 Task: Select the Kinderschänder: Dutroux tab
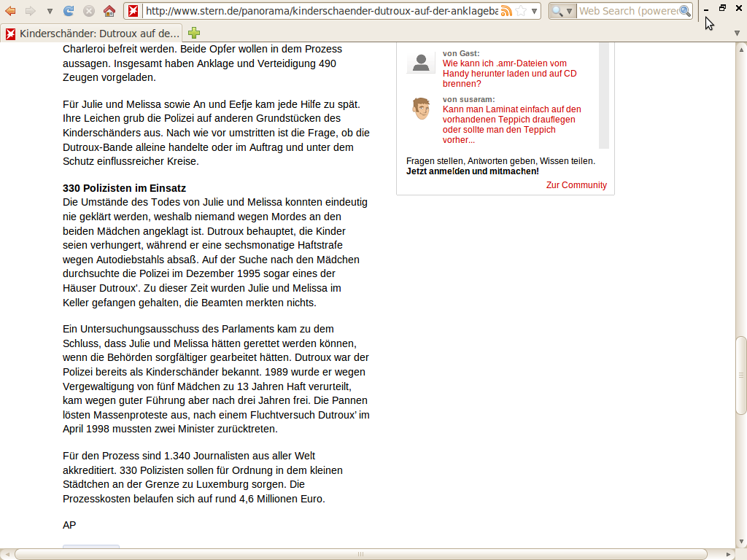(91, 34)
